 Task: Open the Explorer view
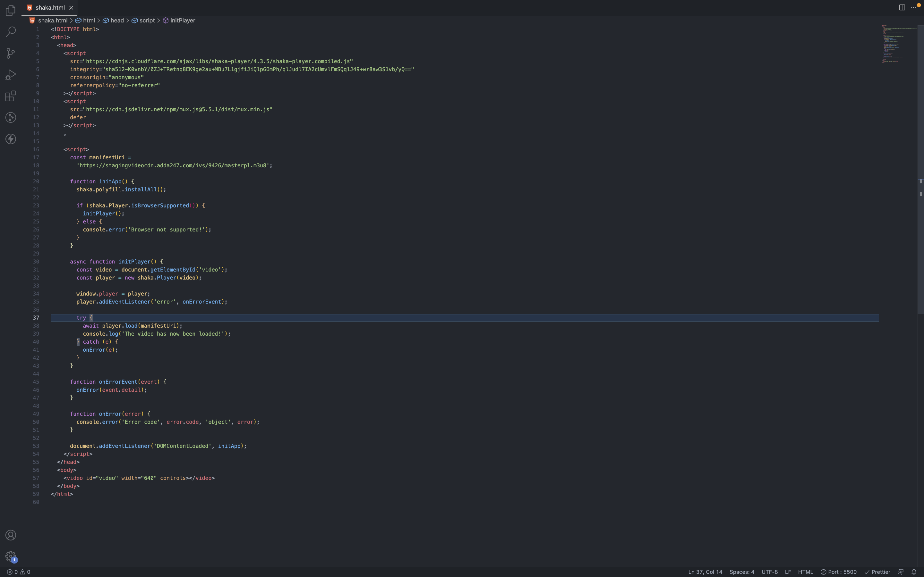pos(10,10)
